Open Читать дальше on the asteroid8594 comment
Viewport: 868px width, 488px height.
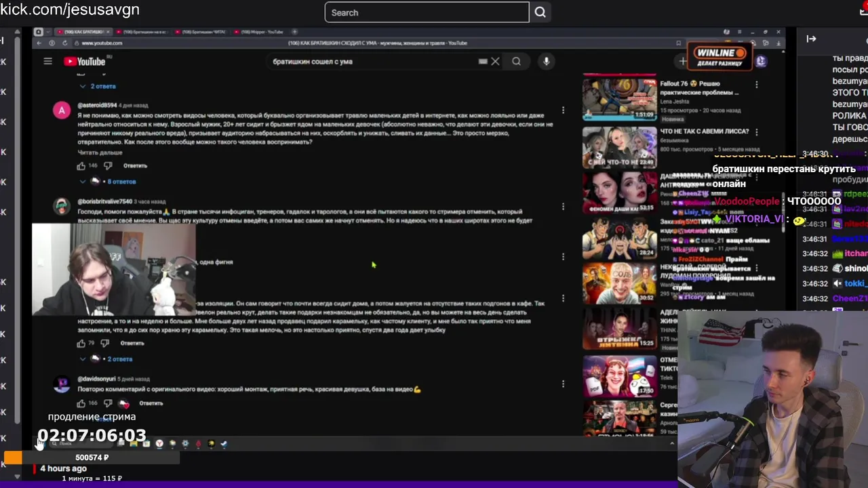click(x=100, y=152)
